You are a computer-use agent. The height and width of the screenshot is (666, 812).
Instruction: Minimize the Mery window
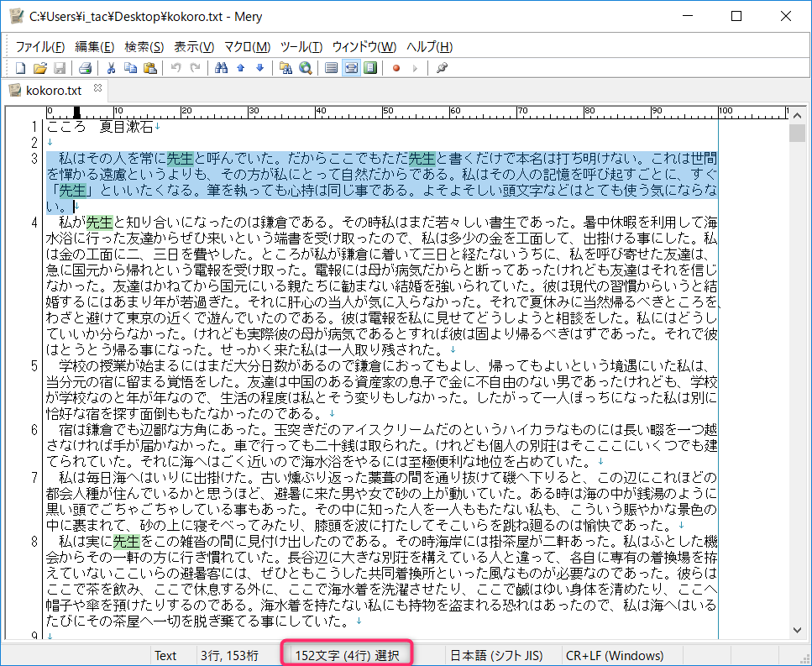[x=688, y=16]
